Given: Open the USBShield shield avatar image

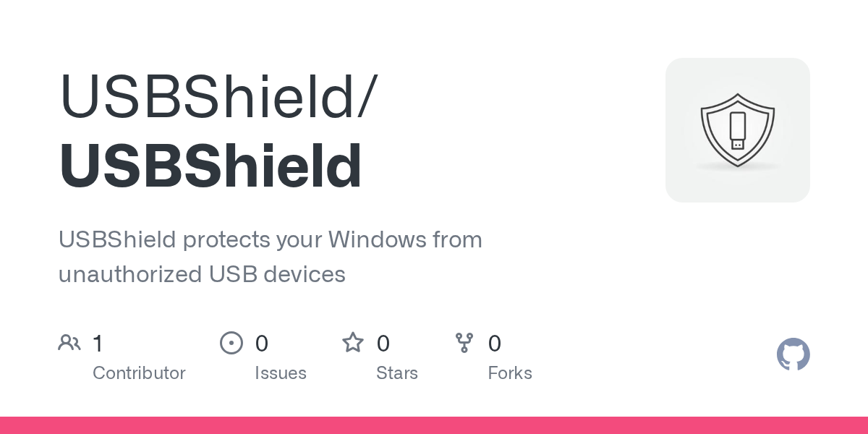Looking at the screenshot, I should click(737, 130).
